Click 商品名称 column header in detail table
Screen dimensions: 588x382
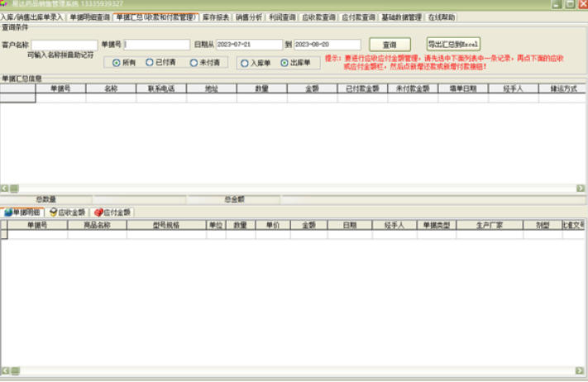tap(97, 225)
